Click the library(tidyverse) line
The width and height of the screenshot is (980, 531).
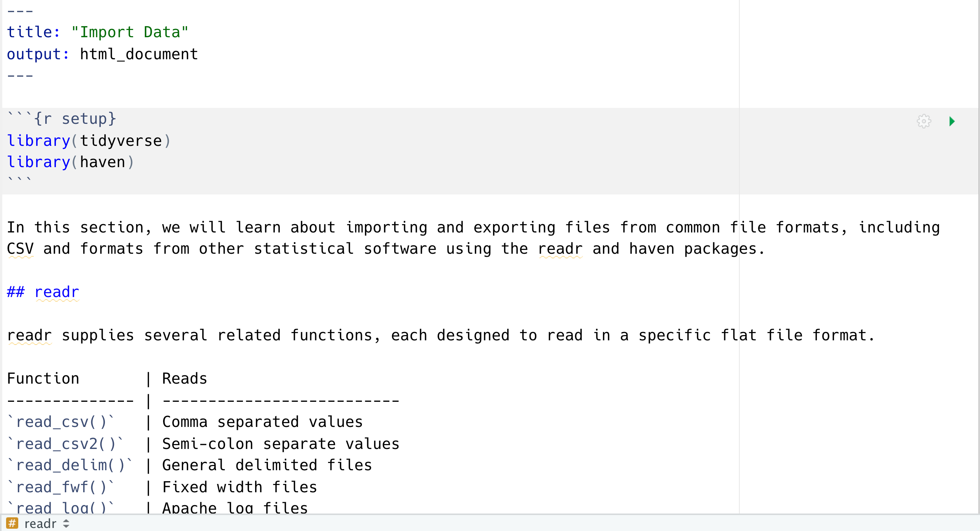(x=89, y=141)
